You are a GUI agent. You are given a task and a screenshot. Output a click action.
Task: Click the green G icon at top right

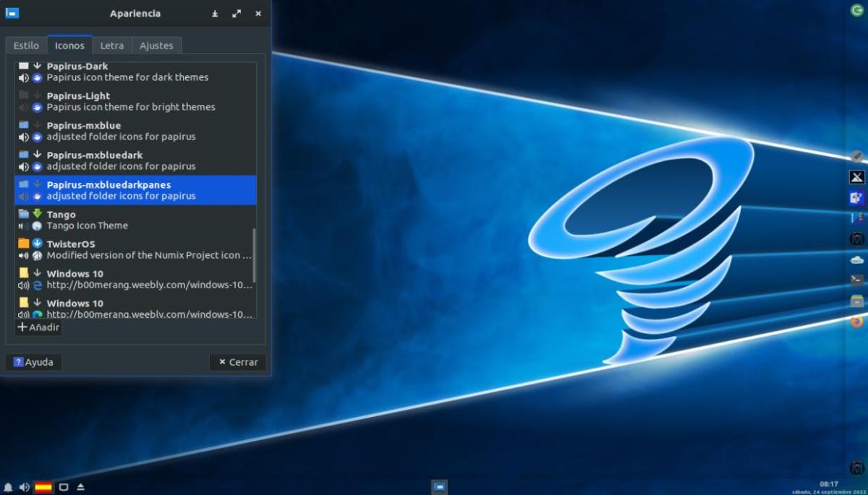pyautogui.click(x=856, y=10)
